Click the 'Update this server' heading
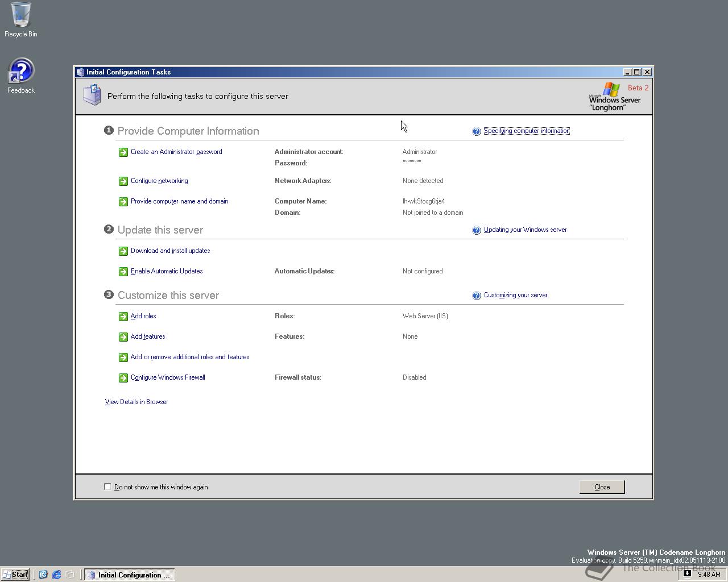Screen dimensions: 728x582 [160, 230]
